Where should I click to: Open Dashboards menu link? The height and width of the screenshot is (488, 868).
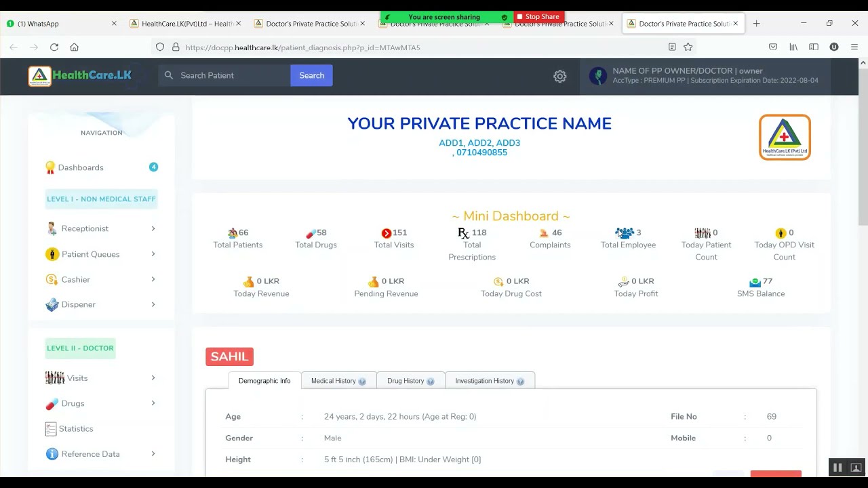coord(81,167)
